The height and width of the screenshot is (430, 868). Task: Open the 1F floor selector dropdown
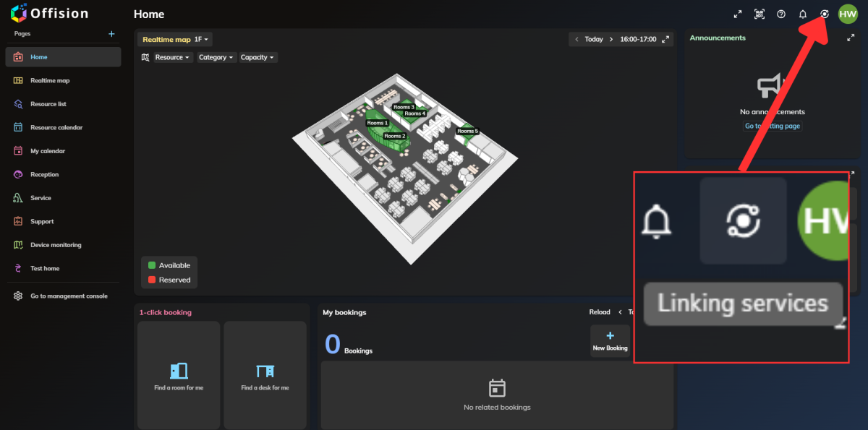pyautogui.click(x=200, y=39)
